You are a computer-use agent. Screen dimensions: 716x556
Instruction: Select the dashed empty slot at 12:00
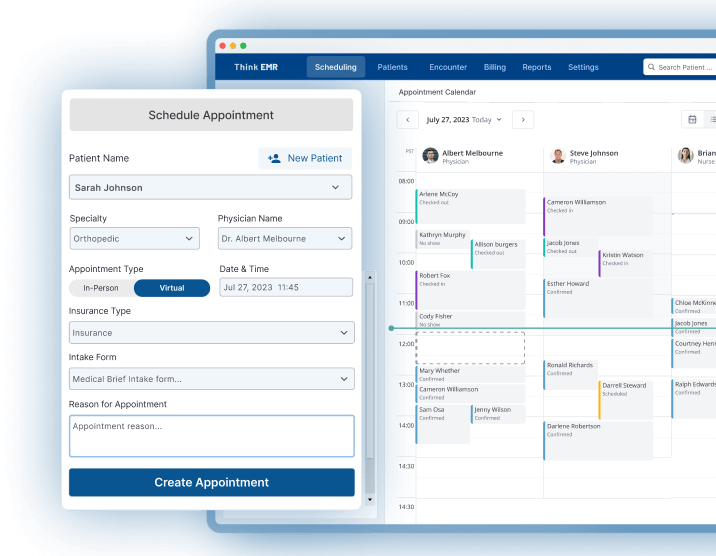(470, 348)
